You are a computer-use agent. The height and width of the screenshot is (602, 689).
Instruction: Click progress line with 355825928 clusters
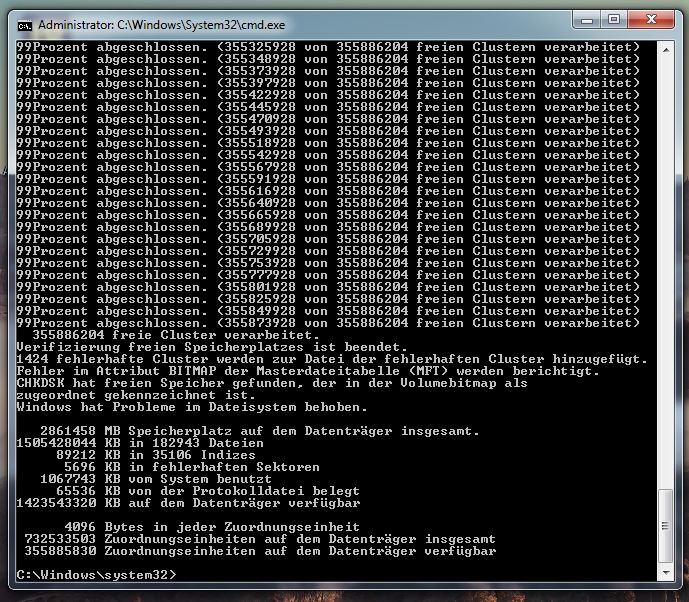click(x=328, y=299)
